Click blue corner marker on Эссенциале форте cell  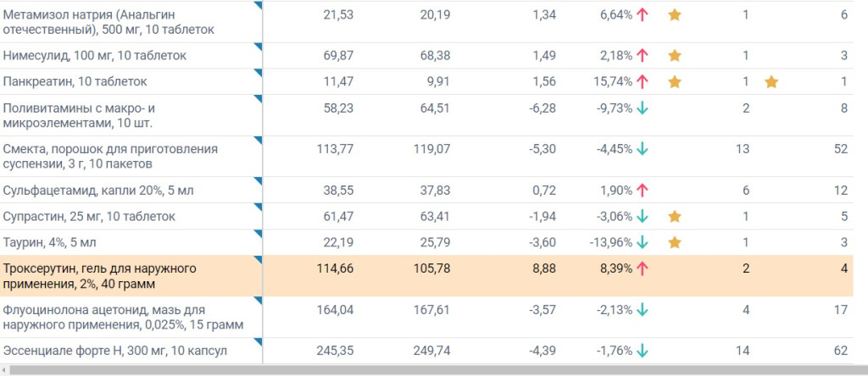coord(259,342)
